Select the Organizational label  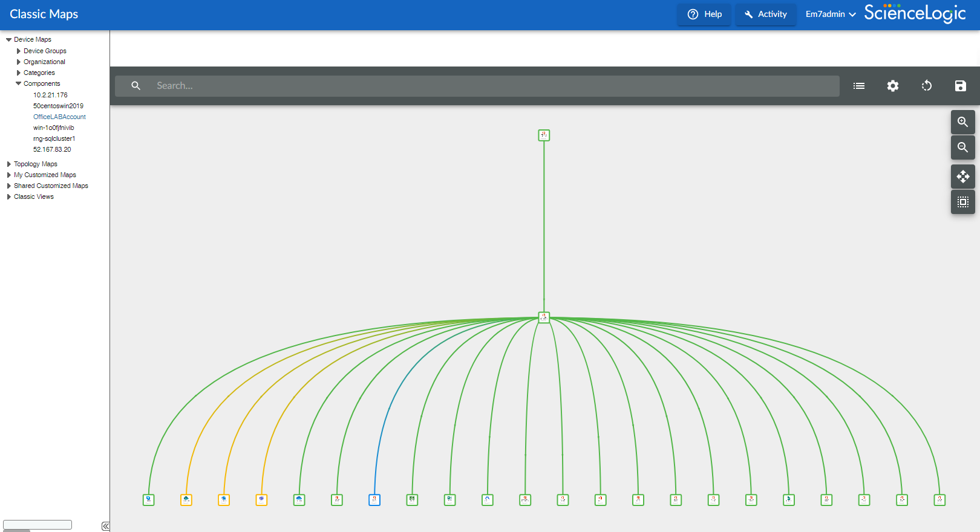pos(44,62)
